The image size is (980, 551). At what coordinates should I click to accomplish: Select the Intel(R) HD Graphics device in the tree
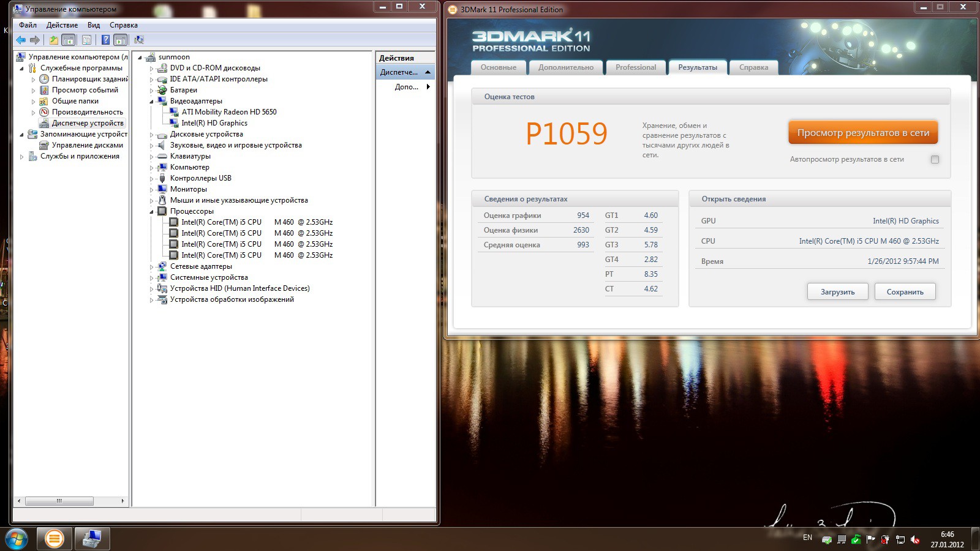[x=214, y=123]
